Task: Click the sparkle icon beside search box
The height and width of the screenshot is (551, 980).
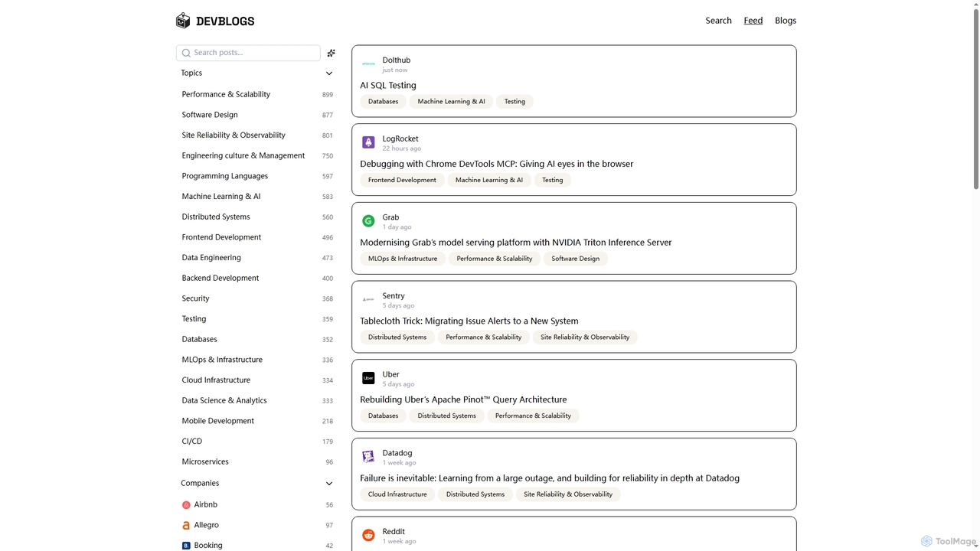Action: [x=331, y=53]
